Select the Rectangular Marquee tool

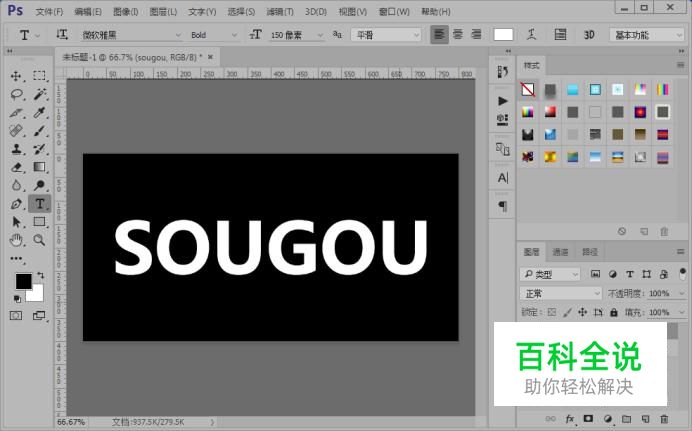39,75
